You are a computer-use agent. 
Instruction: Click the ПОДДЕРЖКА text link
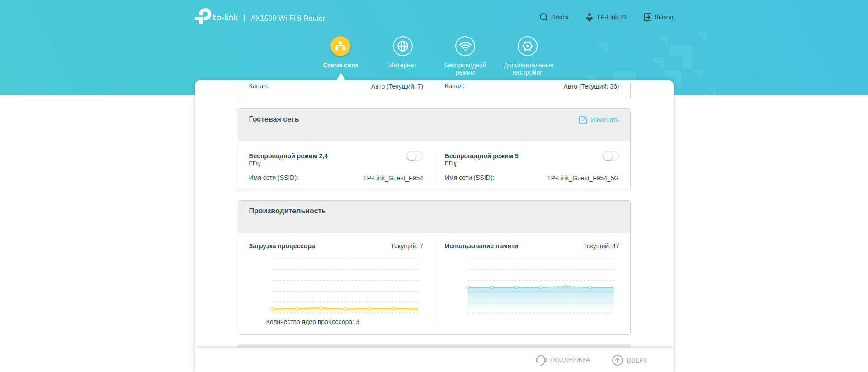pos(570,360)
